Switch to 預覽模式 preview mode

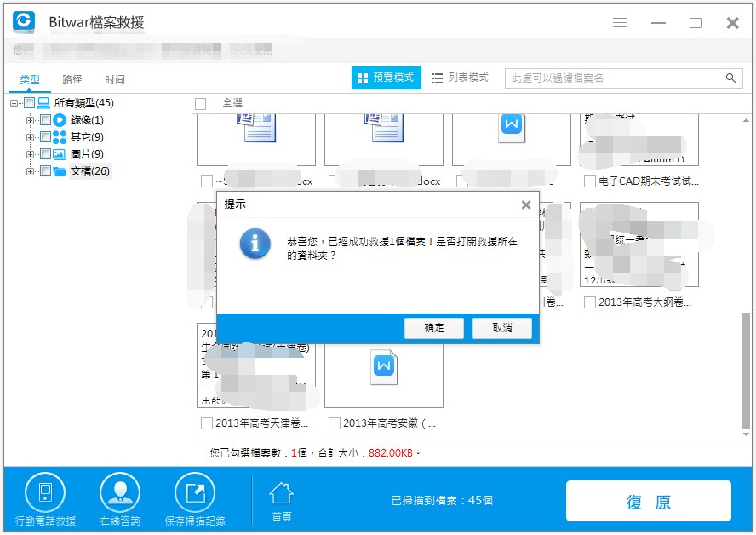click(x=387, y=78)
